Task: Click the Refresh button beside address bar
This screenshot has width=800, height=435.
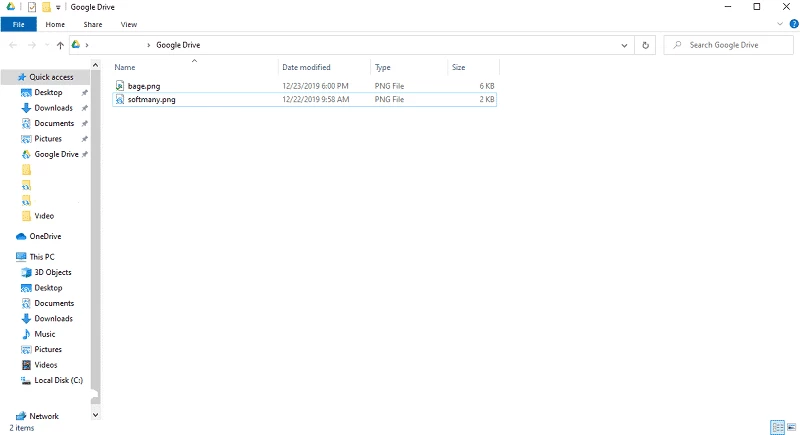Action: tap(646, 45)
